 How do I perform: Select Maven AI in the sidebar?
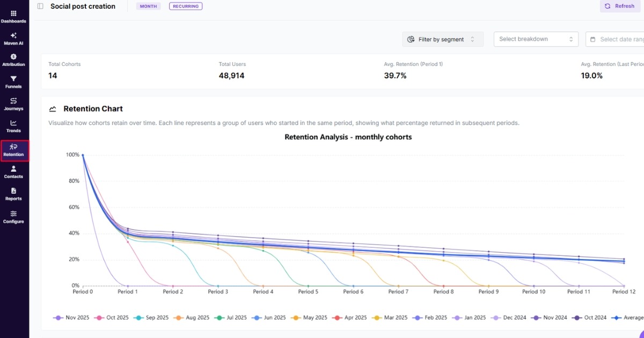pyautogui.click(x=14, y=38)
